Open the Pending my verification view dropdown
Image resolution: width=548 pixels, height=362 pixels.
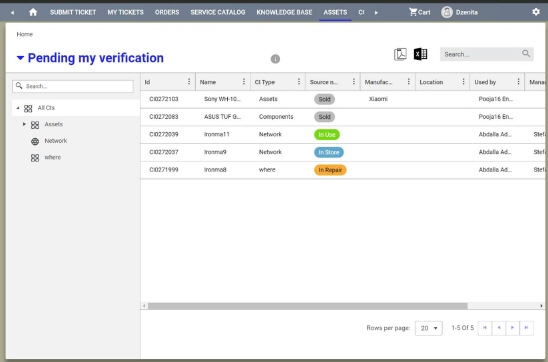point(21,58)
